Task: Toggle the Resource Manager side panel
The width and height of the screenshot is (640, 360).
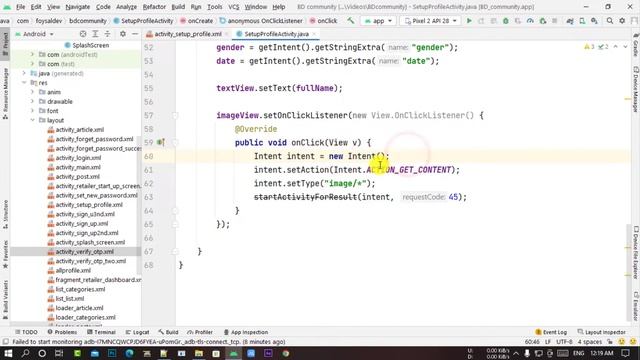Action: click(x=5, y=93)
